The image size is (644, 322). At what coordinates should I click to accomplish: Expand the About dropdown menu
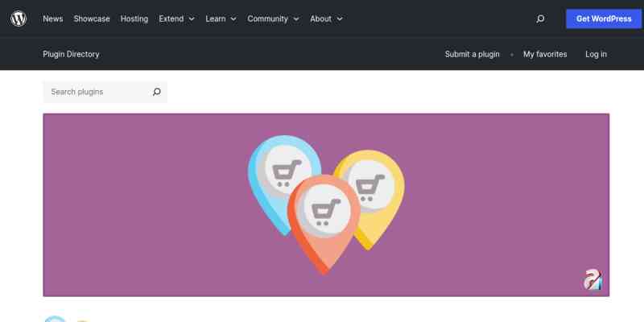coord(327,19)
